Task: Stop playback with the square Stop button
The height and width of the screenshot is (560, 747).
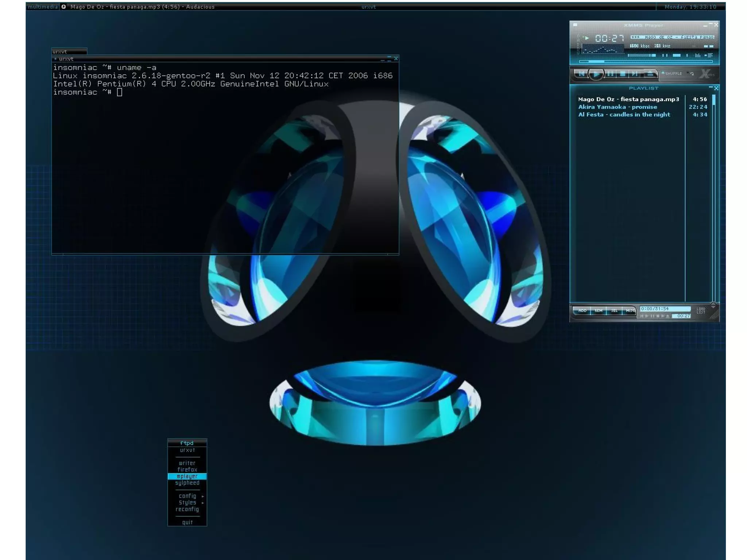Action: 623,74
